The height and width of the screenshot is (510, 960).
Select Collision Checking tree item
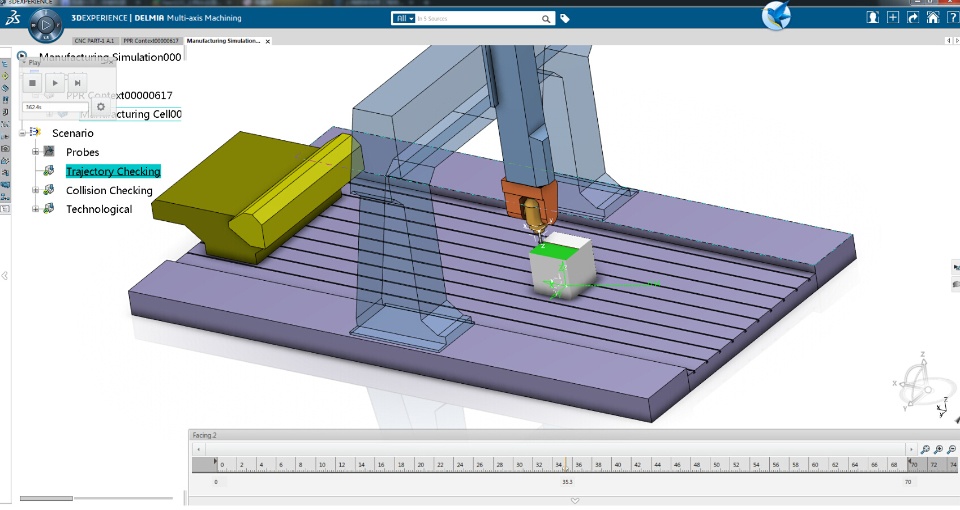pyautogui.click(x=109, y=190)
